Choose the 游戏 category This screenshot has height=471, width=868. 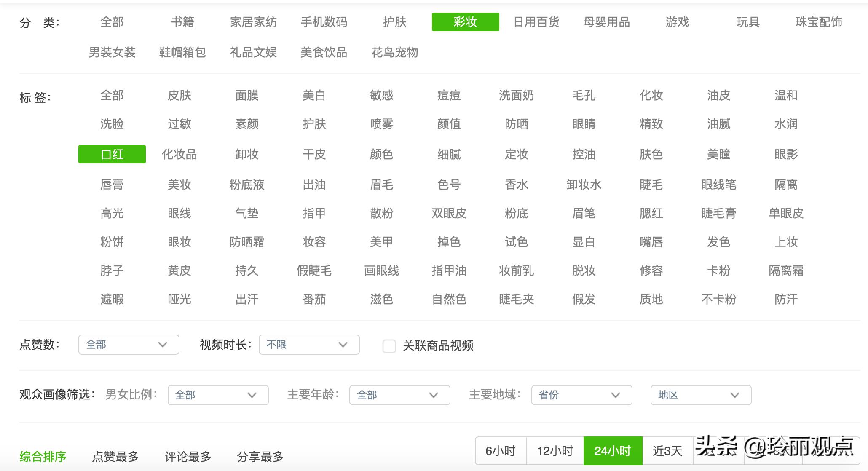coord(678,22)
